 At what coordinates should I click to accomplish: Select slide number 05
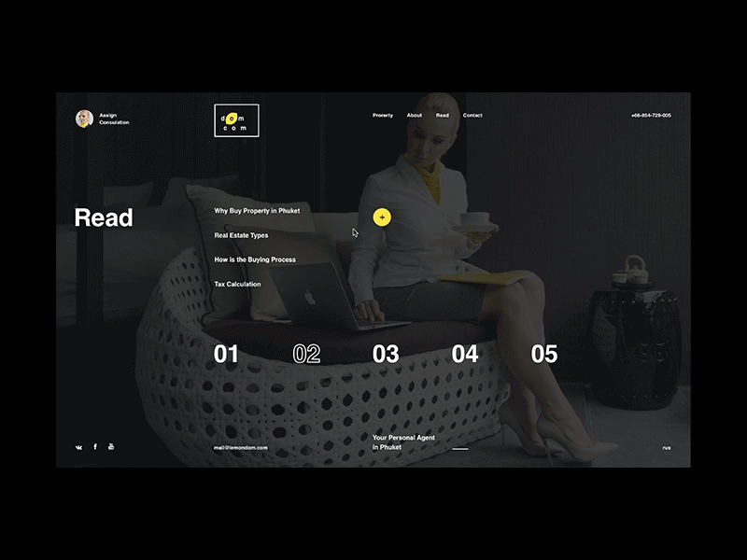coord(544,354)
